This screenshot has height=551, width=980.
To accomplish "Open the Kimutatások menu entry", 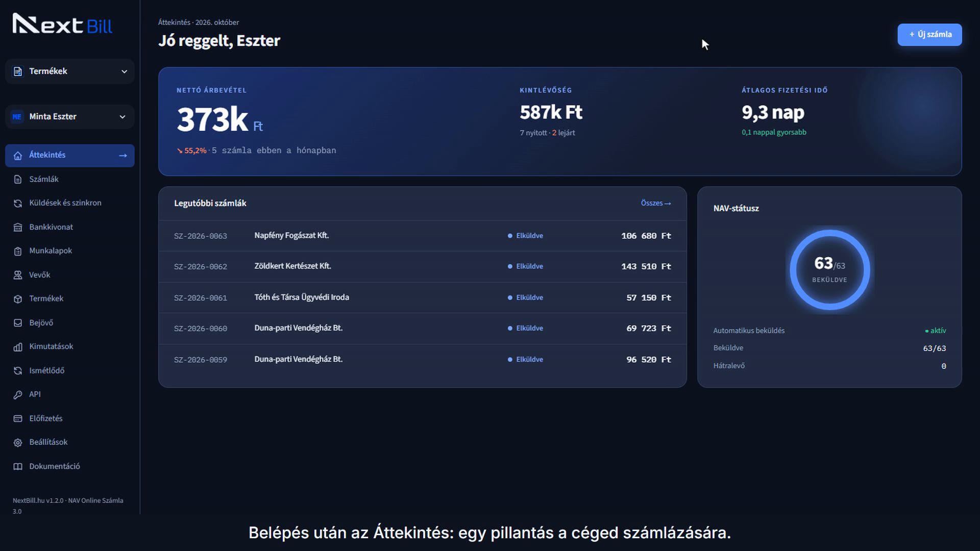I will (x=70, y=346).
